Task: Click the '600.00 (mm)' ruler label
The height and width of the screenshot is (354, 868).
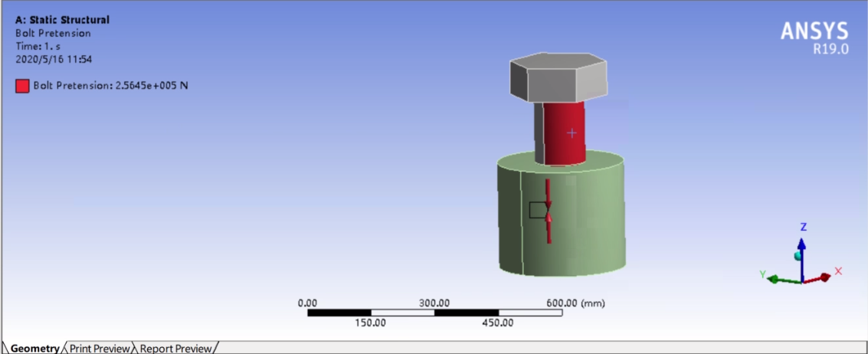Action: point(575,303)
